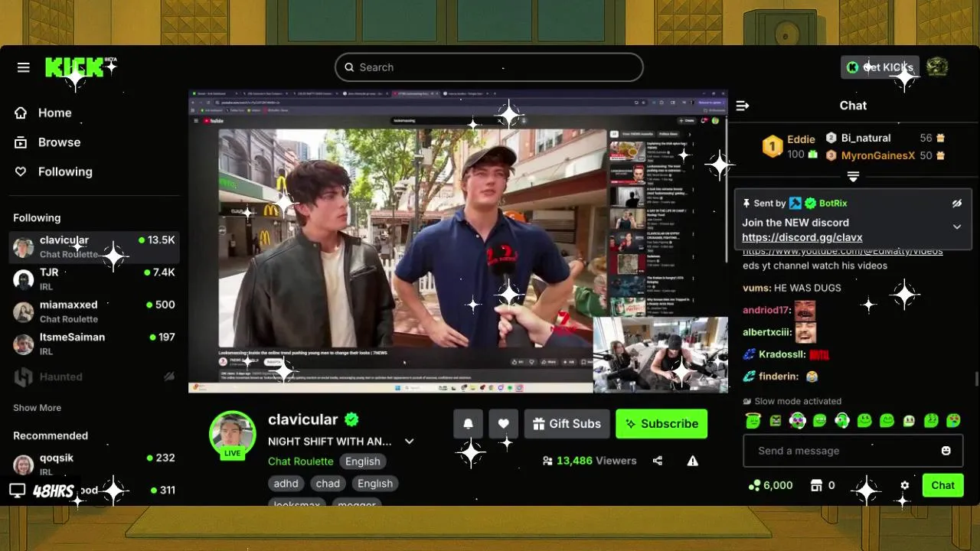This screenshot has height=551, width=980.
Task: Click the English pill beside Chat Roulette
Action: point(362,461)
